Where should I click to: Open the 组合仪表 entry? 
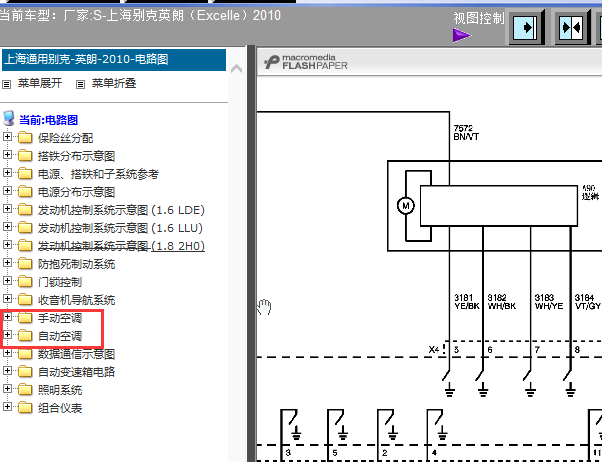pyautogui.click(x=60, y=408)
